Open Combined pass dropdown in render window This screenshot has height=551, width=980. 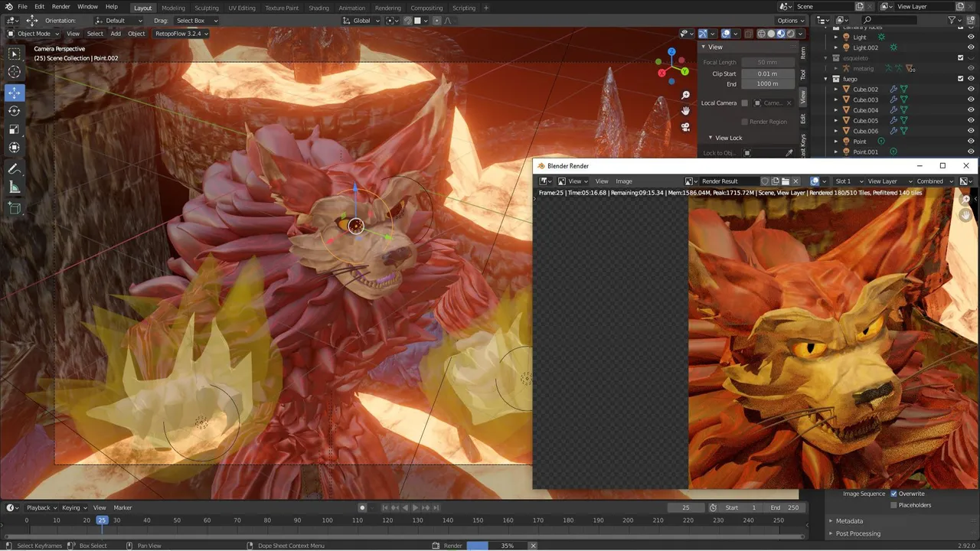[x=933, y=181]
